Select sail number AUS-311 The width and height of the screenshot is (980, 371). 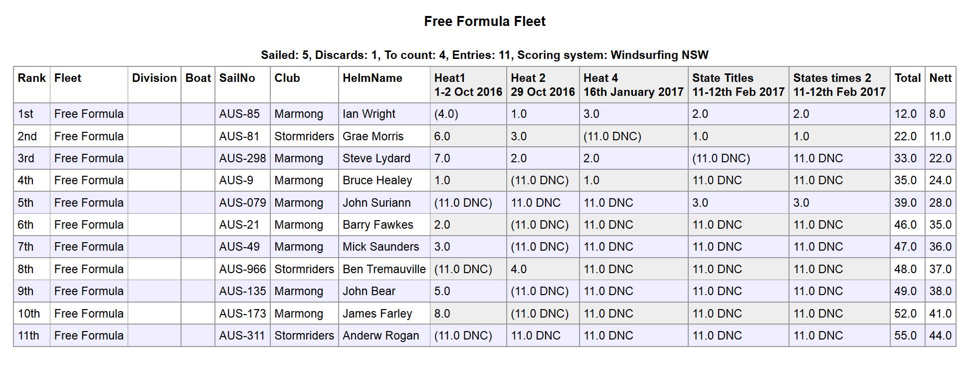pos(242,336)
